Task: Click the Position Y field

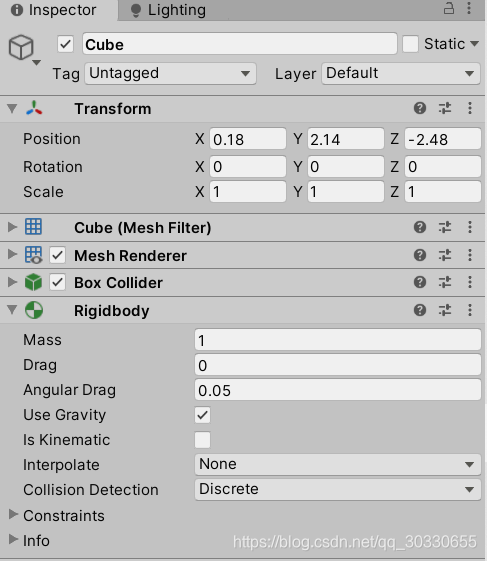Action: pyautogui.click(x=346, y=139)
